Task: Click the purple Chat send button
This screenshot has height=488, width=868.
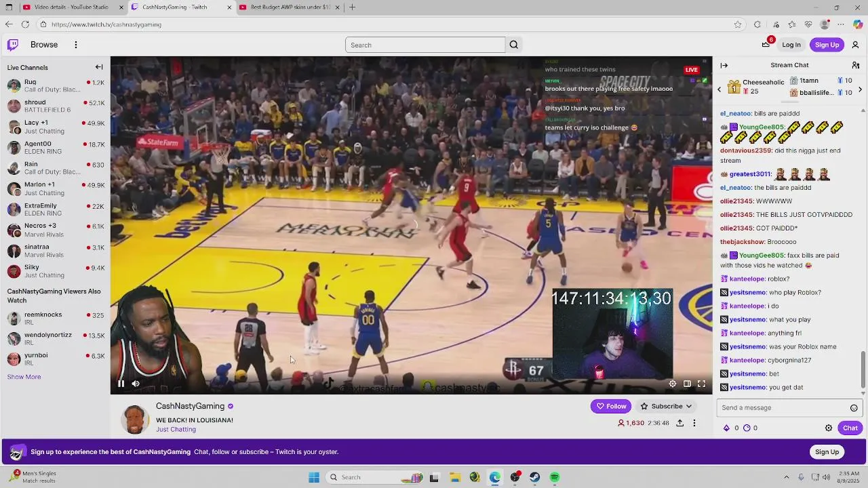Action: (850, 428)
